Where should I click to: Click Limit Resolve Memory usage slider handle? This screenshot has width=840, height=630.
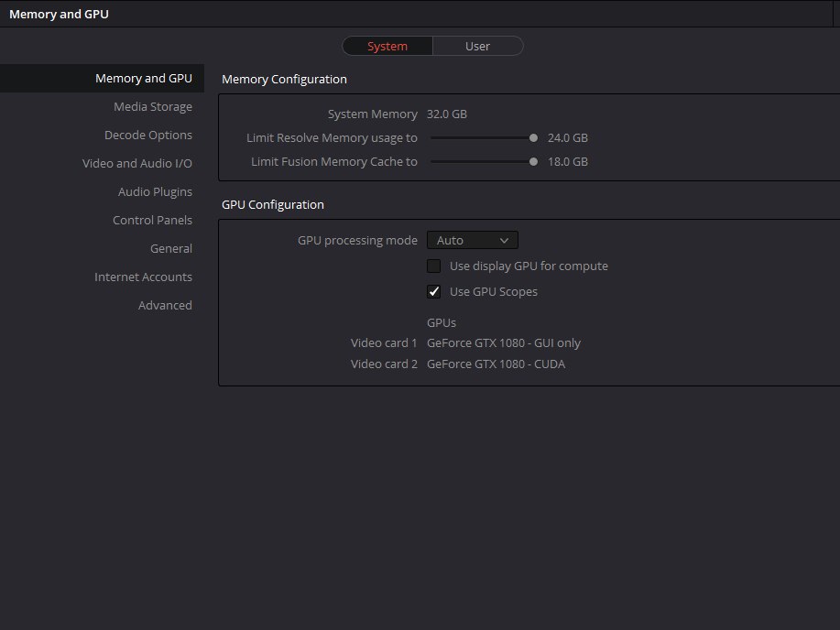[533, 138]
